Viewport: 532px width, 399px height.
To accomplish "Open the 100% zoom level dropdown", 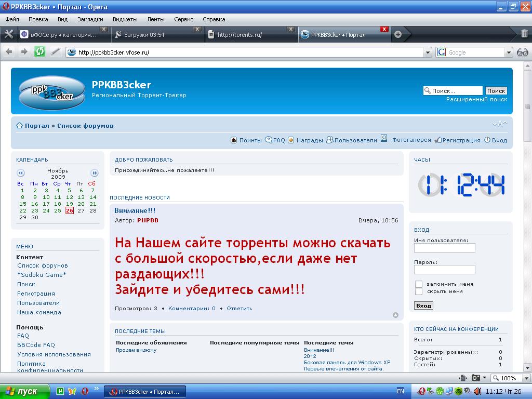I will click(521, 378).
